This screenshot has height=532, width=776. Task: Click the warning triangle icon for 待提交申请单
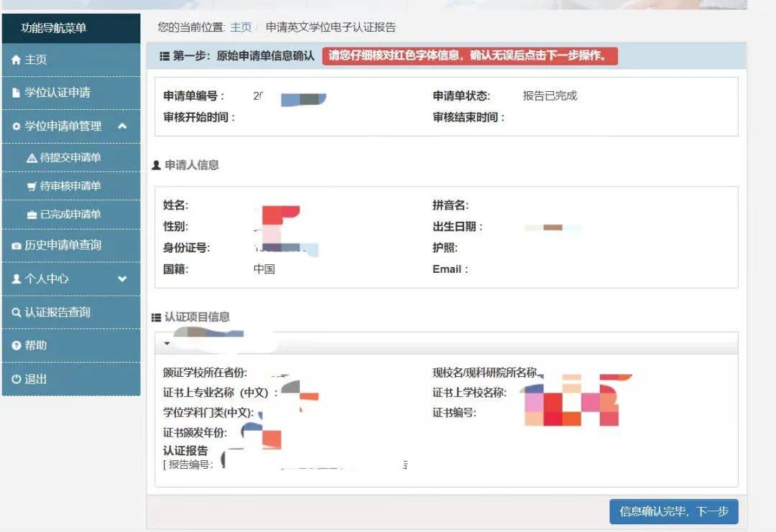tap(32, 158)
